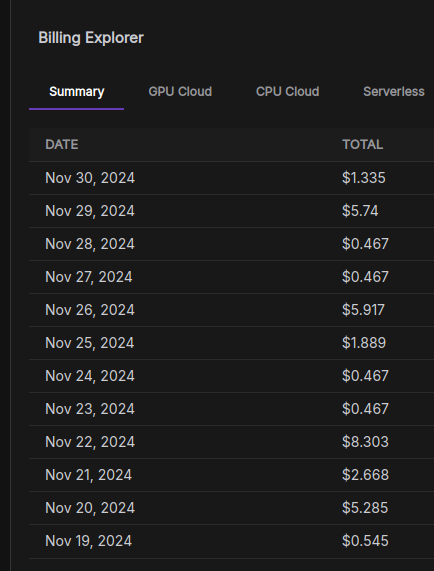Viewport: 434px width, 571px height.
Task: Select the Serverless tab
Action: click(x=394, y=91)
